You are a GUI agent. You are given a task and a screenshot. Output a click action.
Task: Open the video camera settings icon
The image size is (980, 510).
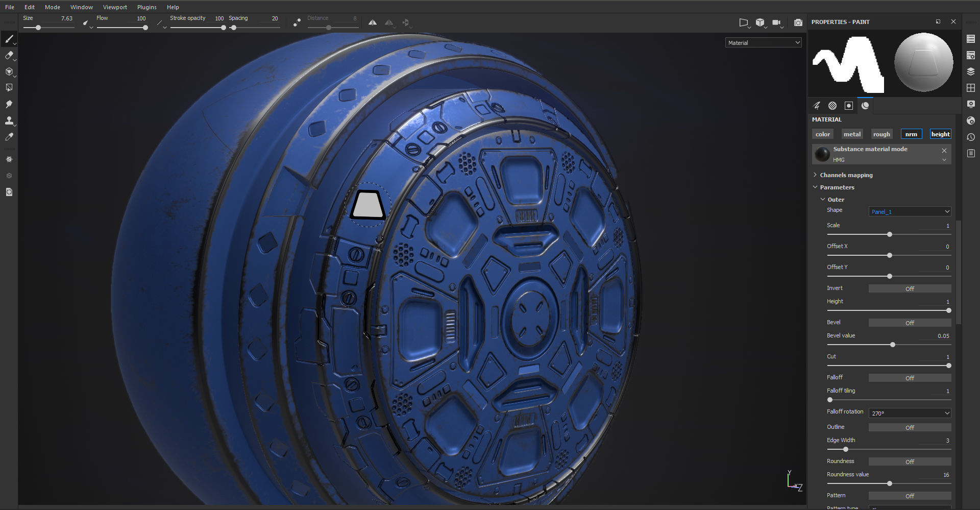pyautogui.click(x=776, y=22)
